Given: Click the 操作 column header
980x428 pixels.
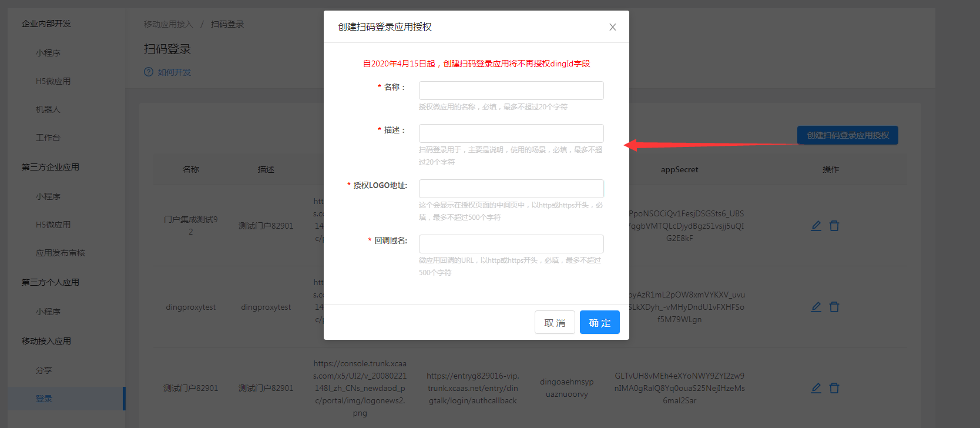Looking at the screenshot, I should click(831, 169).
